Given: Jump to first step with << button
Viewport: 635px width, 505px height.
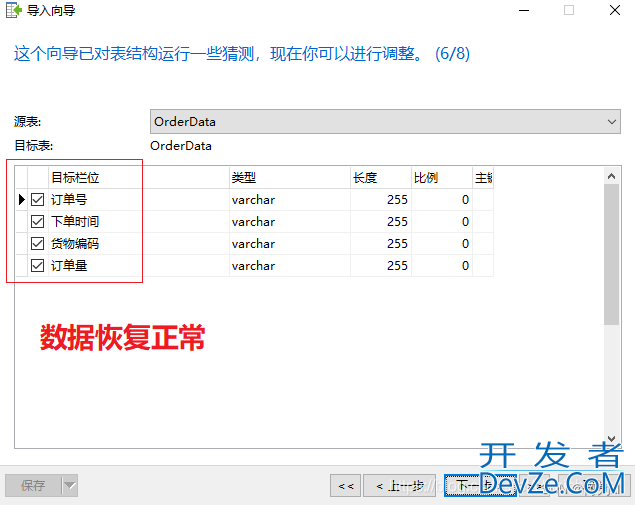Looking at the screenshot, I should 346,486.
